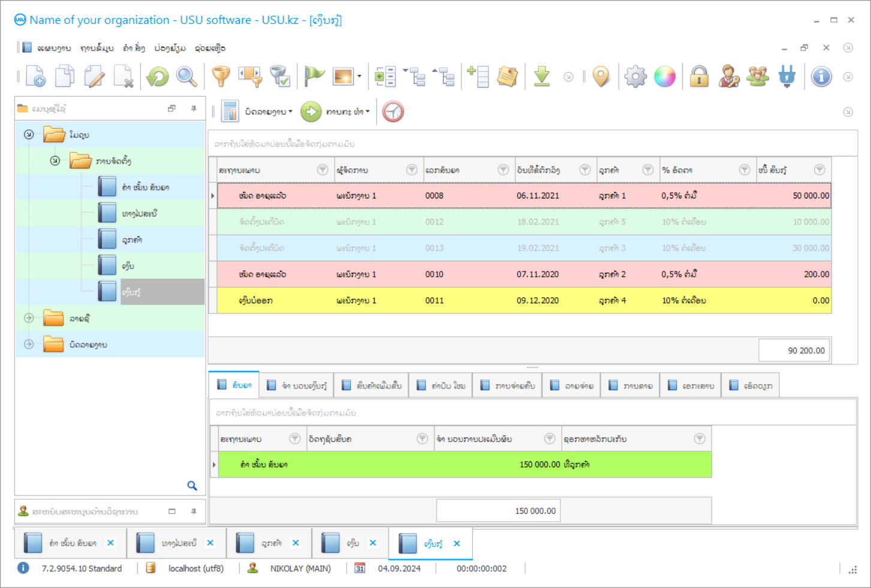Viewport: 871px width, 588px height.
Task: Click the refresh green arrow icon
Action: point(158,77)
